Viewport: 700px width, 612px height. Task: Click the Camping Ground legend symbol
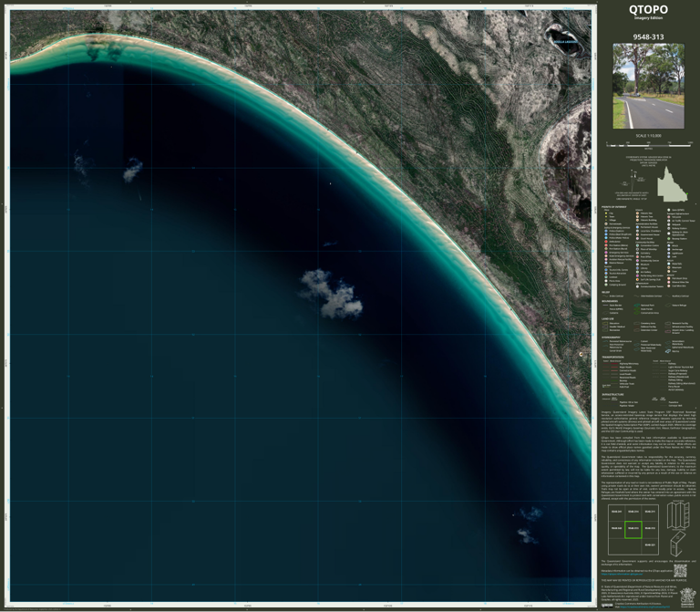pos(606,285)
